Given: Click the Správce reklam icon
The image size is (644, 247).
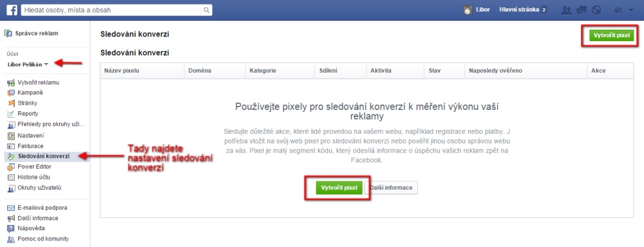Looking at the screenshot, I should pyautogui.click(x=8, y=33).
